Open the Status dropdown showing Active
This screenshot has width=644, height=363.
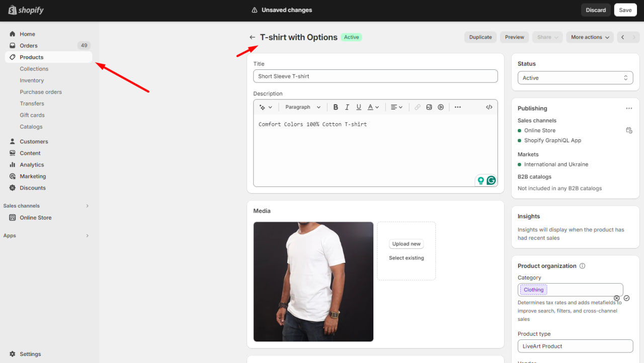[x=576, y=78]
